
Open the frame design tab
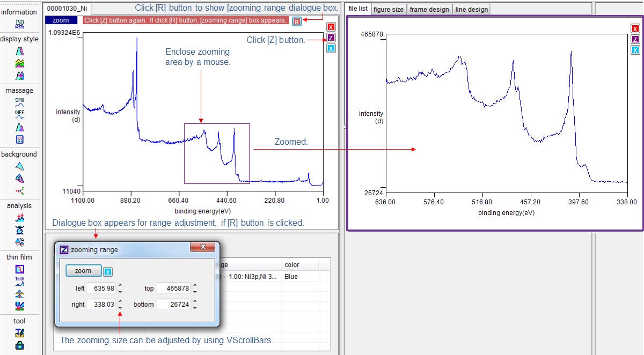point(429,10)
